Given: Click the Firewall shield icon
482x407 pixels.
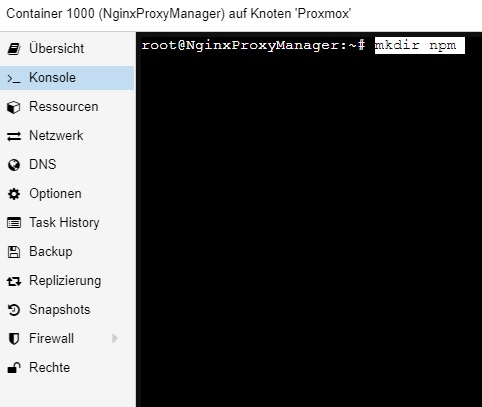Looking at the screenshot, I should tap(14, 339).
